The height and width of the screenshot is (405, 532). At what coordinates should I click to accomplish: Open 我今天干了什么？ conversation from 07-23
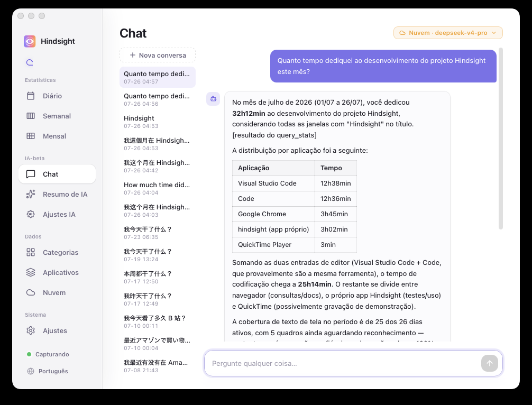(158, 233)
